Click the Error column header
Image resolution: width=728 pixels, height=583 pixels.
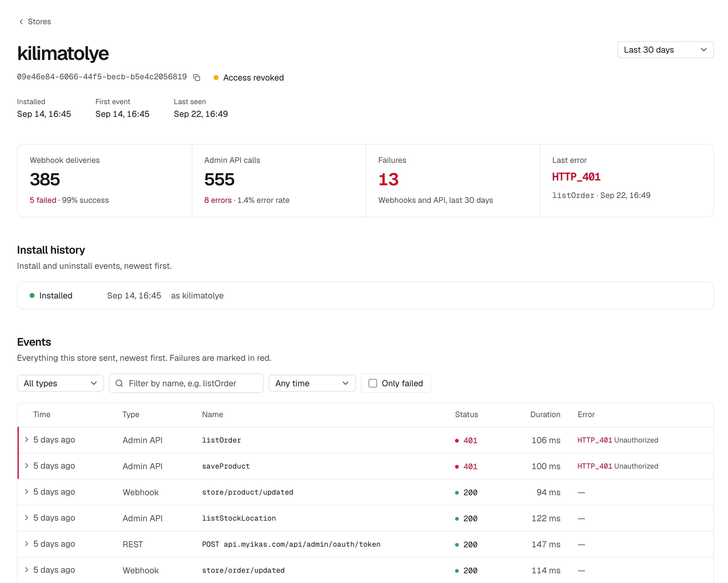point(586,414)
